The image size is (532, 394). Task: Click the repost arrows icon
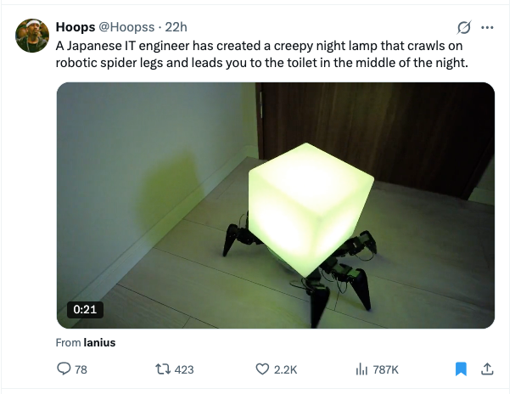click(163, 369)
